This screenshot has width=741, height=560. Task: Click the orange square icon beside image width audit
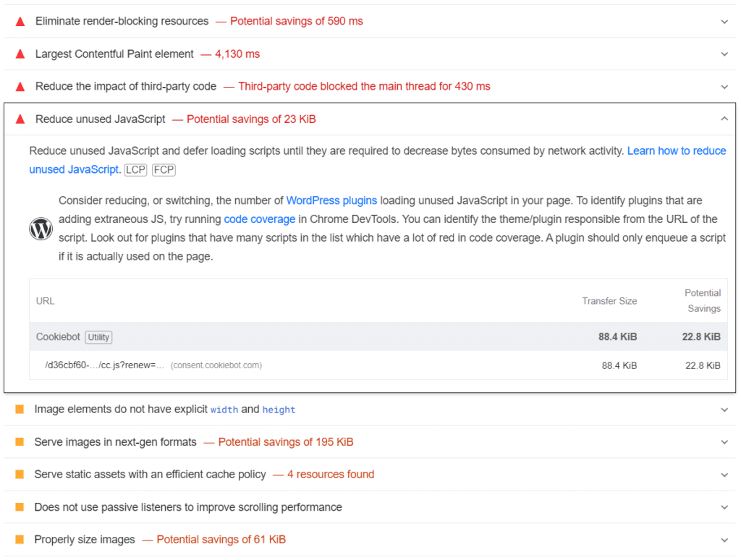[x=20, y=409]
